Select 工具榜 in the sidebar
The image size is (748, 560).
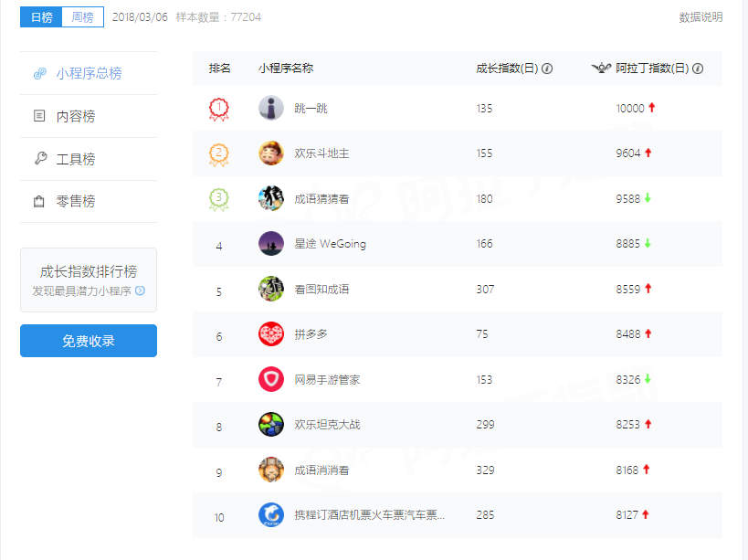coord(89,159)
